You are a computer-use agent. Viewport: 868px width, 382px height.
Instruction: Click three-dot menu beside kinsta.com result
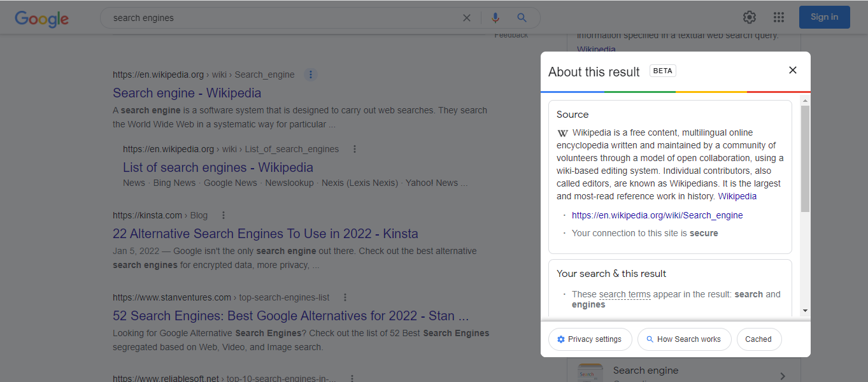224,215
